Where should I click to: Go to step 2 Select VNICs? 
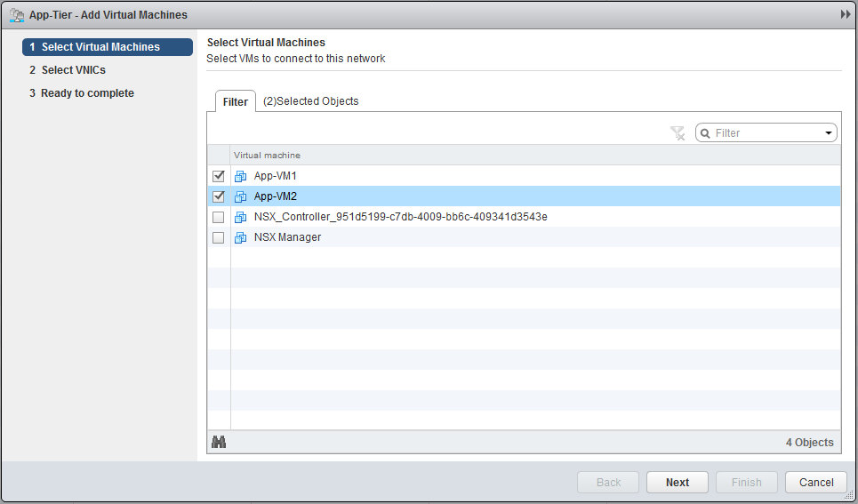[x=74, y=70]
